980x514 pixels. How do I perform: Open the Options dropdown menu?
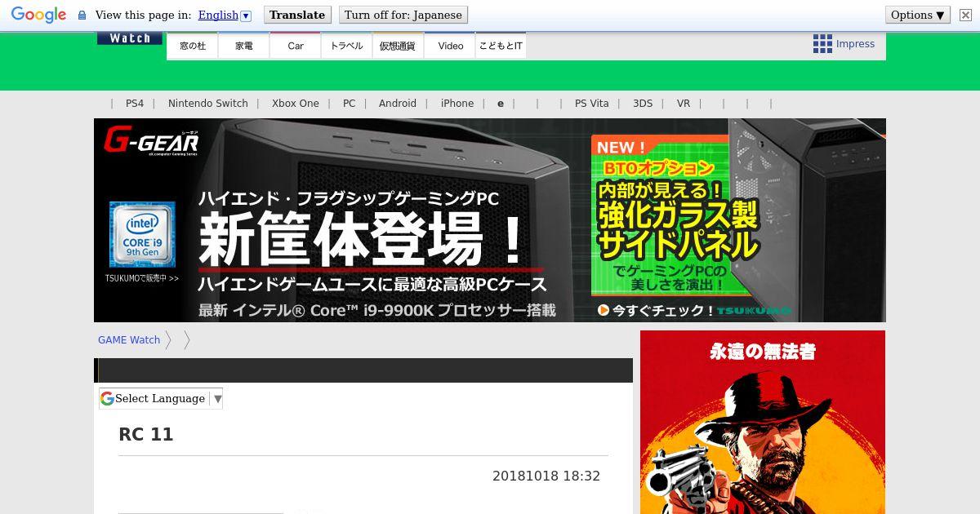tap(918, 15)
